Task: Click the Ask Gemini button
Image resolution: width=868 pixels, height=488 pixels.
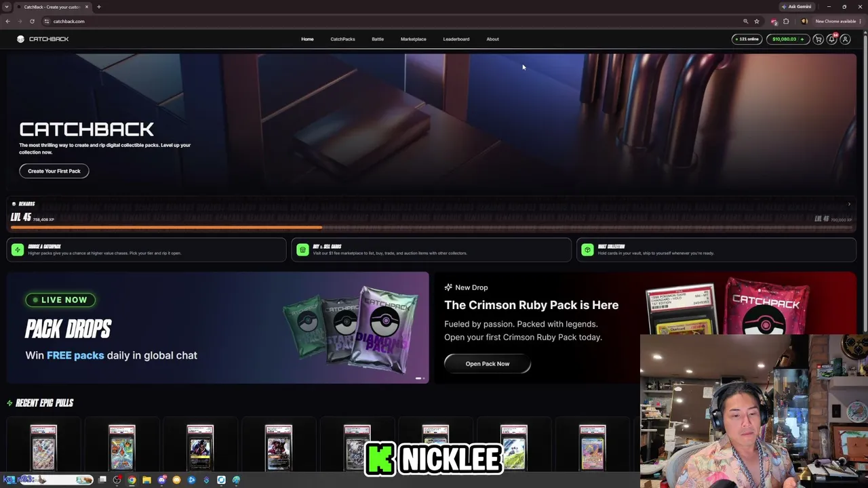Action: click(796, 7)
